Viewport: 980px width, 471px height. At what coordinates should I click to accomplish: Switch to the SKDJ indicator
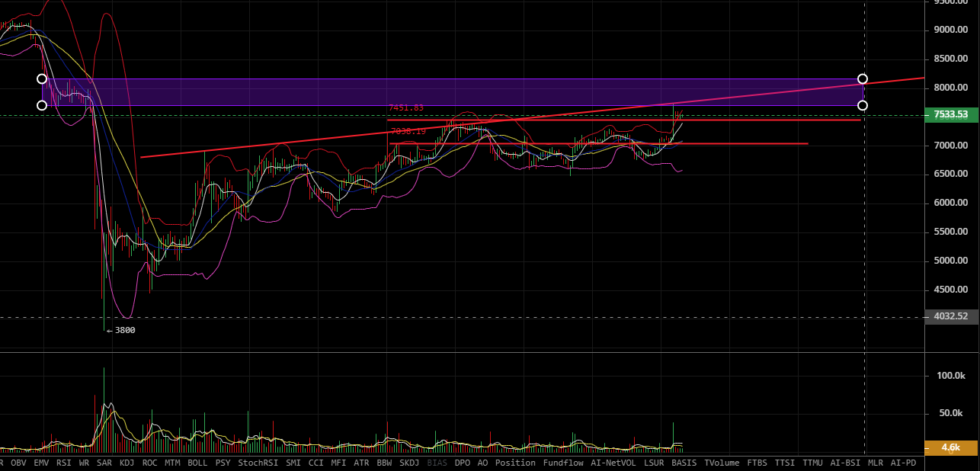(409, 463)
